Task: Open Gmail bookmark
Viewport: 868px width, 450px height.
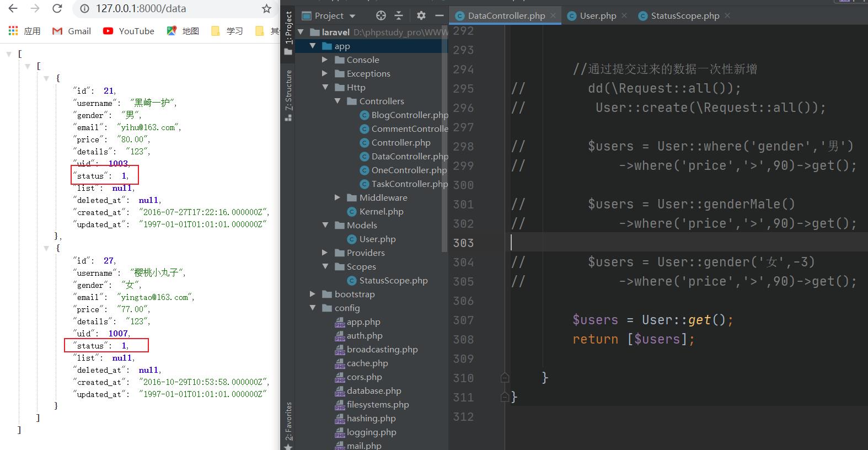Action: pyautogui.click(x=72, y=31)
